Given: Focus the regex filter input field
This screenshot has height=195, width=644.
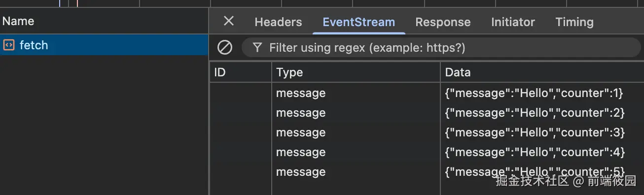Looking at the screenshot, I should tap(442, 47).
